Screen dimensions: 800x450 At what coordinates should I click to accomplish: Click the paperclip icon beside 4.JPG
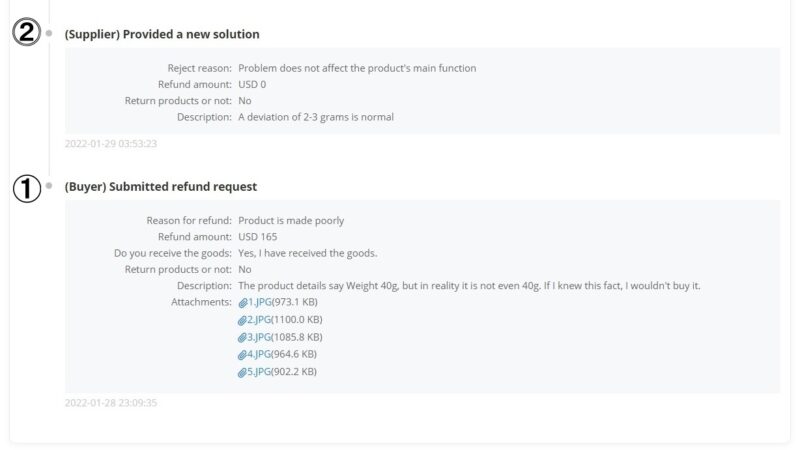point(242,355)
